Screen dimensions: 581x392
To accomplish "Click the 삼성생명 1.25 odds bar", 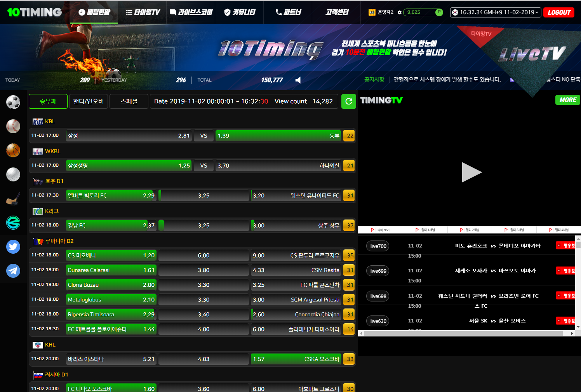I will (129, 166).
